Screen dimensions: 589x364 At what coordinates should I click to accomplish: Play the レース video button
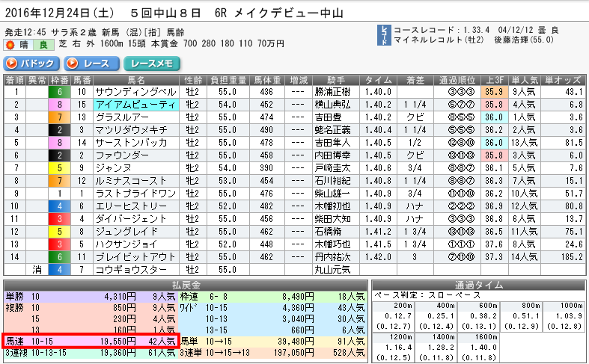[x=91, y=64]
